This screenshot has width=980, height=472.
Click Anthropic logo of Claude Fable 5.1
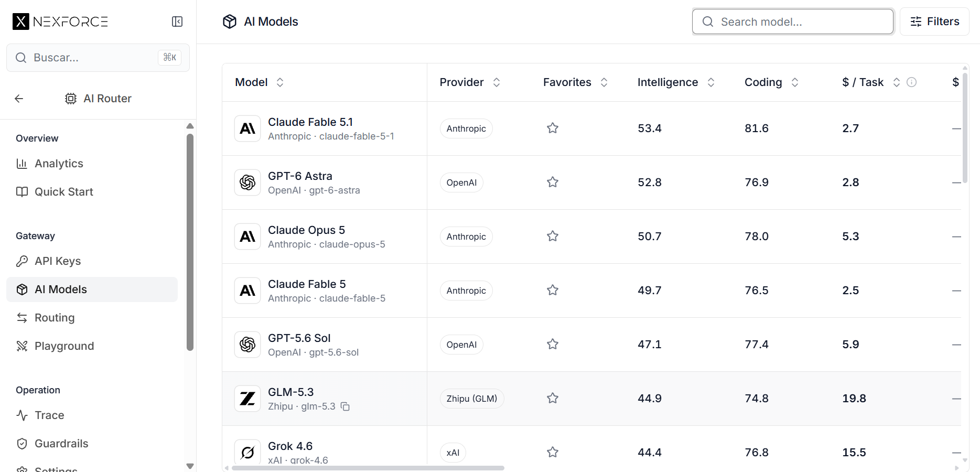tap(247, 128)
